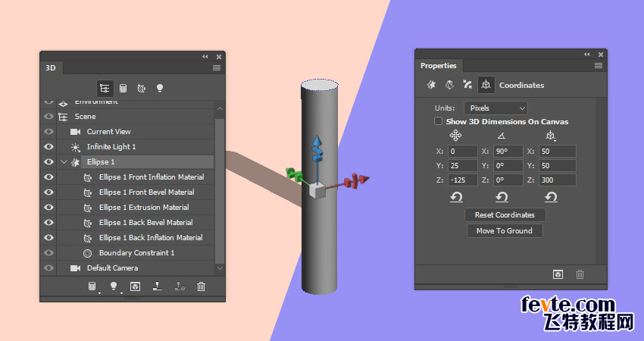Viewport: 644px width, 341px height.
Task: Hide Ellipse 1 Back Inflation Material
Action: (48, 237)
